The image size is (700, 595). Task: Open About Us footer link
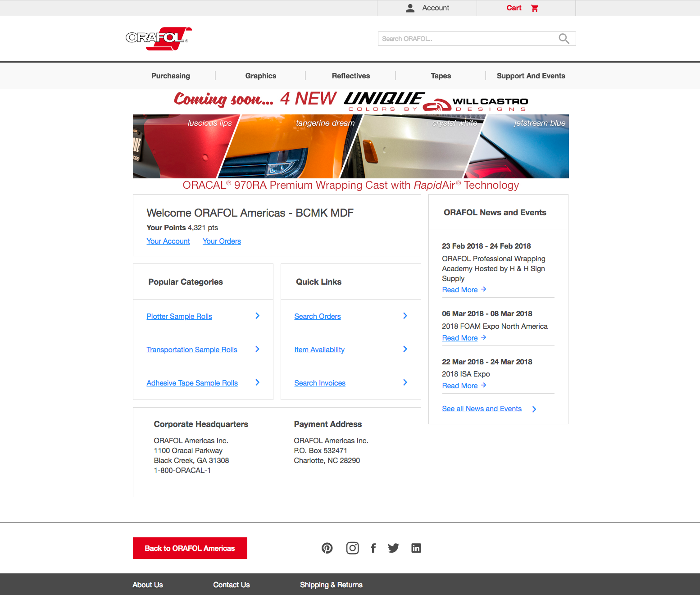click(148, 585)
